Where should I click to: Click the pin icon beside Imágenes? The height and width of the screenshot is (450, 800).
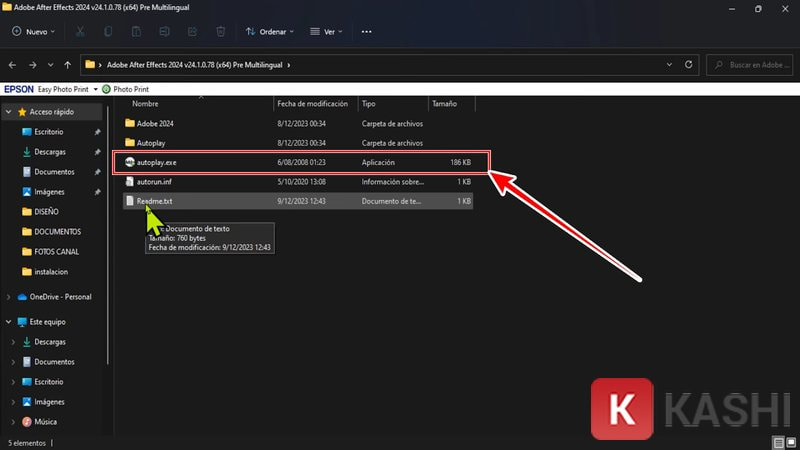97,192
